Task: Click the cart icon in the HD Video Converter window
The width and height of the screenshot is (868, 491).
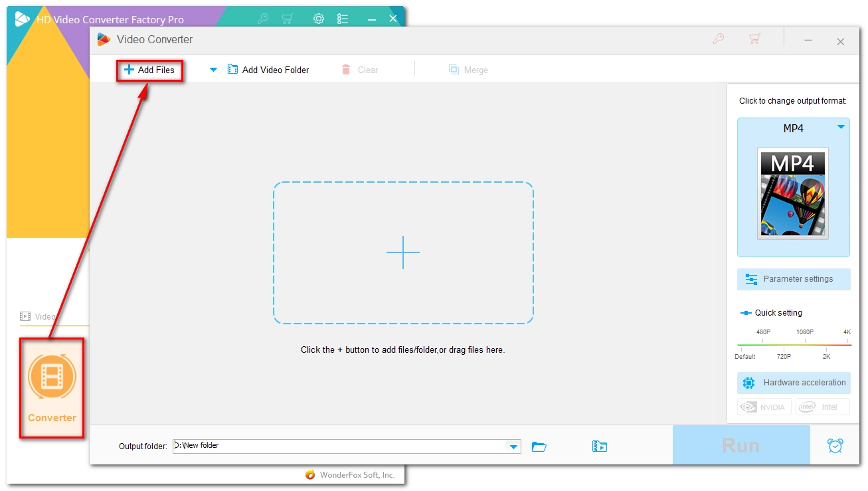Action: tap(287, 19)
